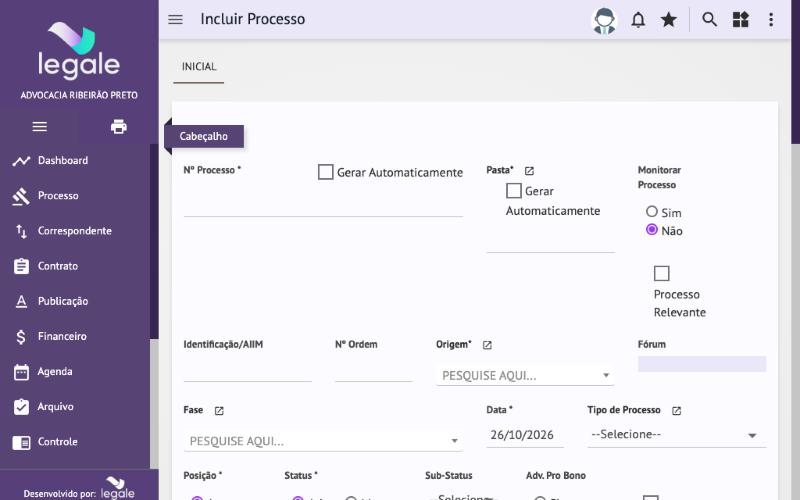
Task: Click the Arquivo checkmark icon
Action: tap(21, 407)
